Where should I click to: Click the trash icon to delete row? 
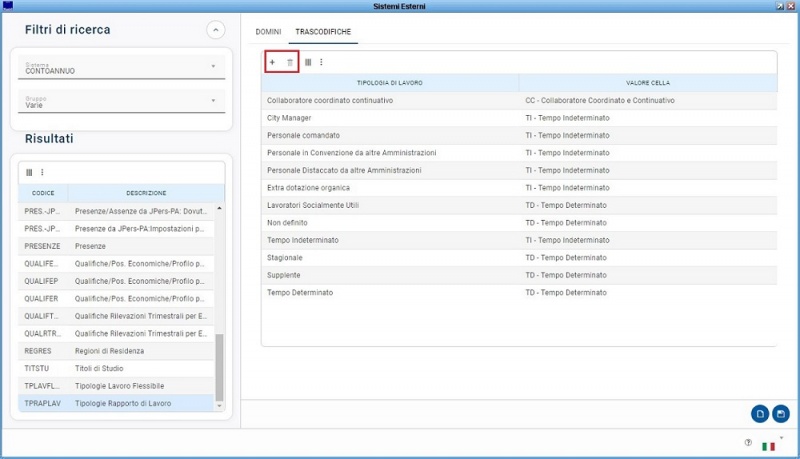(x=290, y=62)
